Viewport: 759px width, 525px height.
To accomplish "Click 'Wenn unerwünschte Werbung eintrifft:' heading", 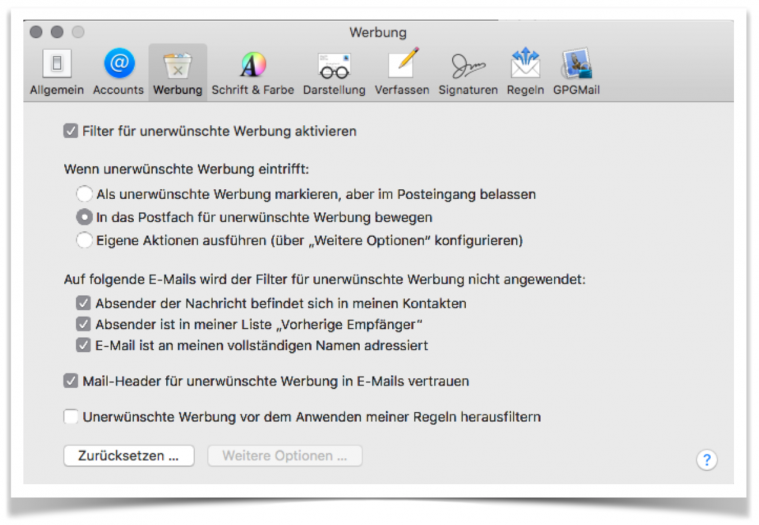I will pyautogui.click(x=186, y=169).
